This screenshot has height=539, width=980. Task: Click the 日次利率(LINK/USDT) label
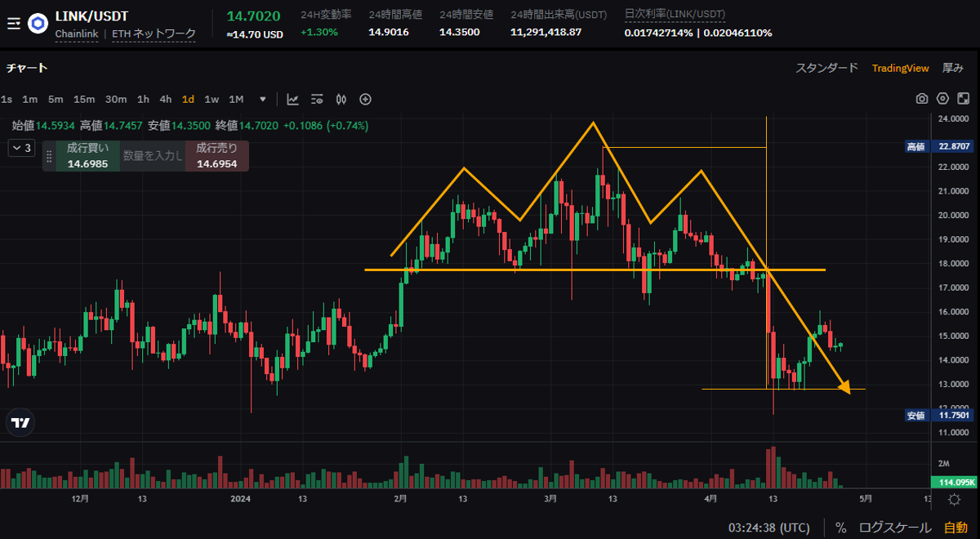coord(674,14)
